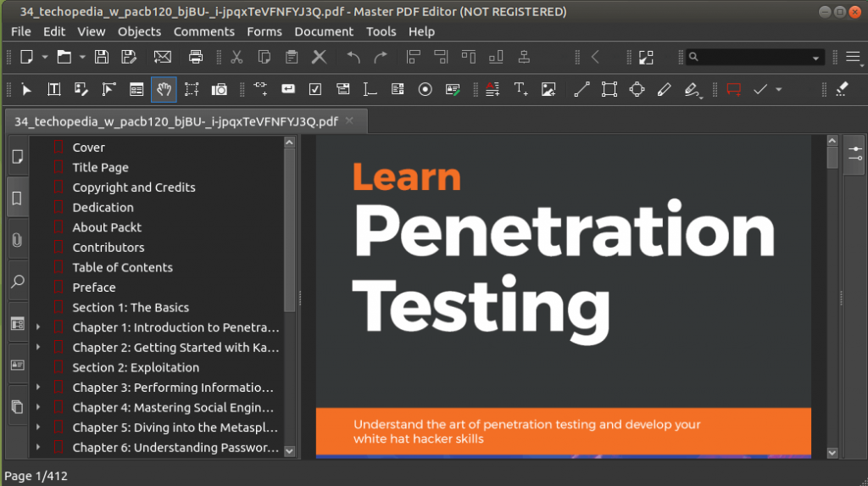Open the recent files dropdown arrow
The width and height of the screenshot is (868, 486).
[x=82, y=57]
